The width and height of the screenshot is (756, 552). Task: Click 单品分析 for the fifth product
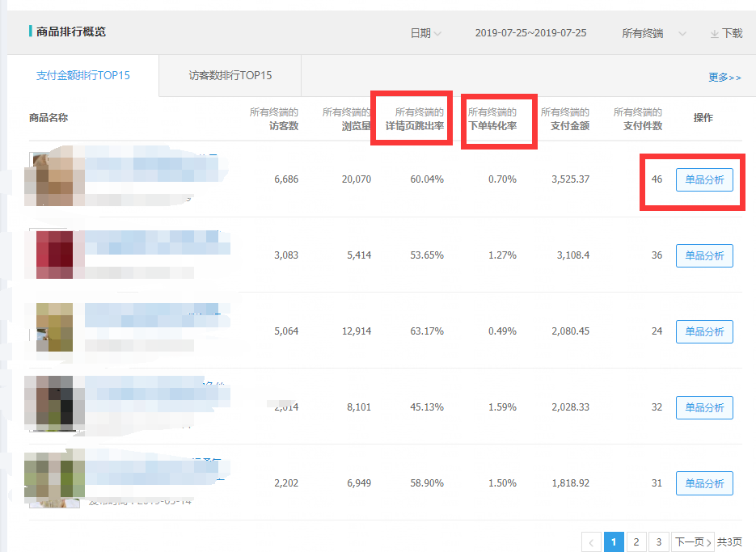tap(704, 483)
